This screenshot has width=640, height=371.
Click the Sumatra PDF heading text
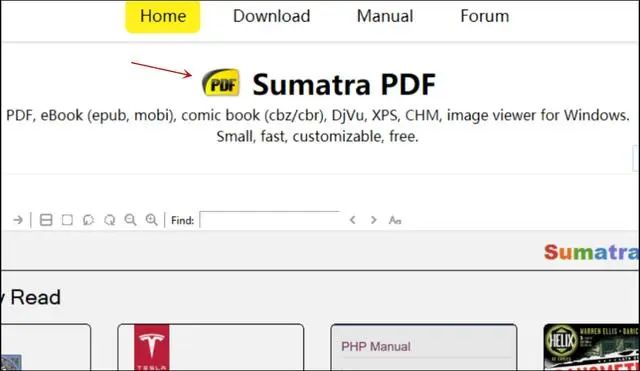[x=344, y=84]
